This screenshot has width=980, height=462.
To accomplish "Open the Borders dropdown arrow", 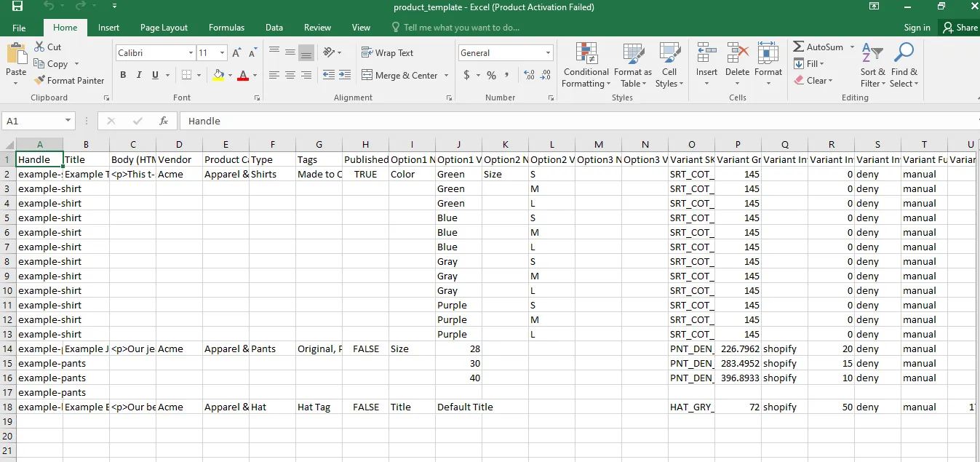I will (x=199, y=75).
